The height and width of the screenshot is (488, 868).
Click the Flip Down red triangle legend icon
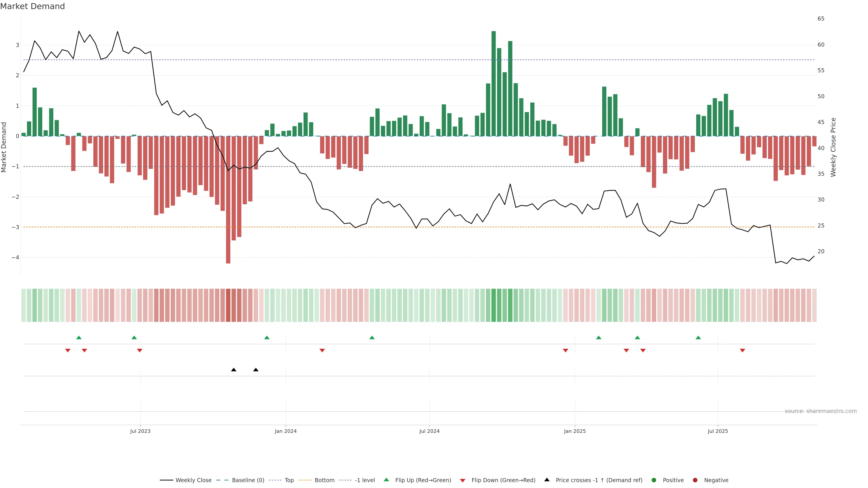pos(463,480)
